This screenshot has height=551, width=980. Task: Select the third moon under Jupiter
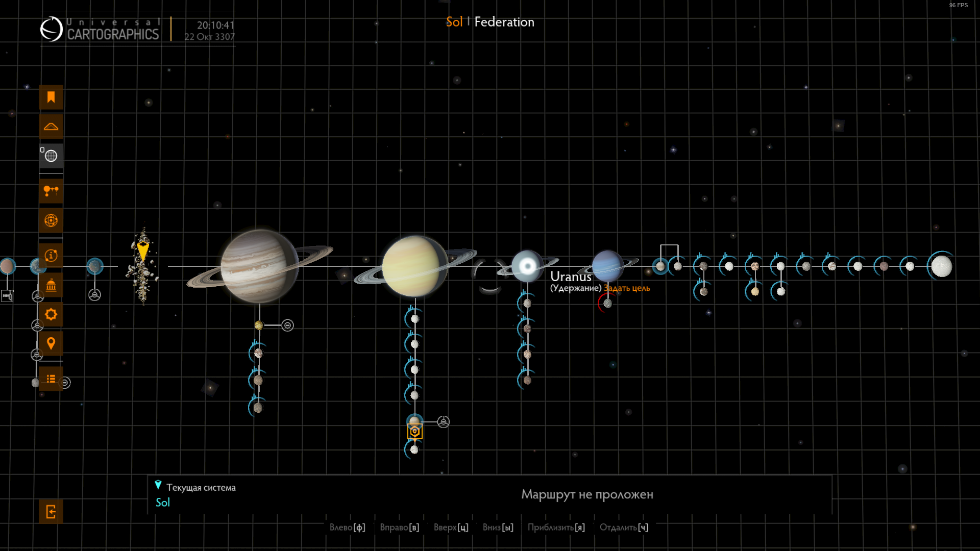(258, 380)
